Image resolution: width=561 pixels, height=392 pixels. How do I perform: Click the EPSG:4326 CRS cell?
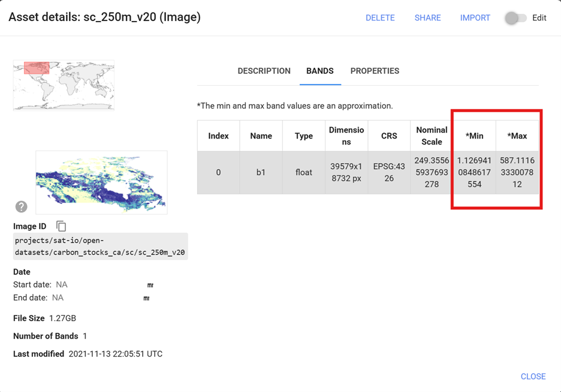click(x=389, y=173)
